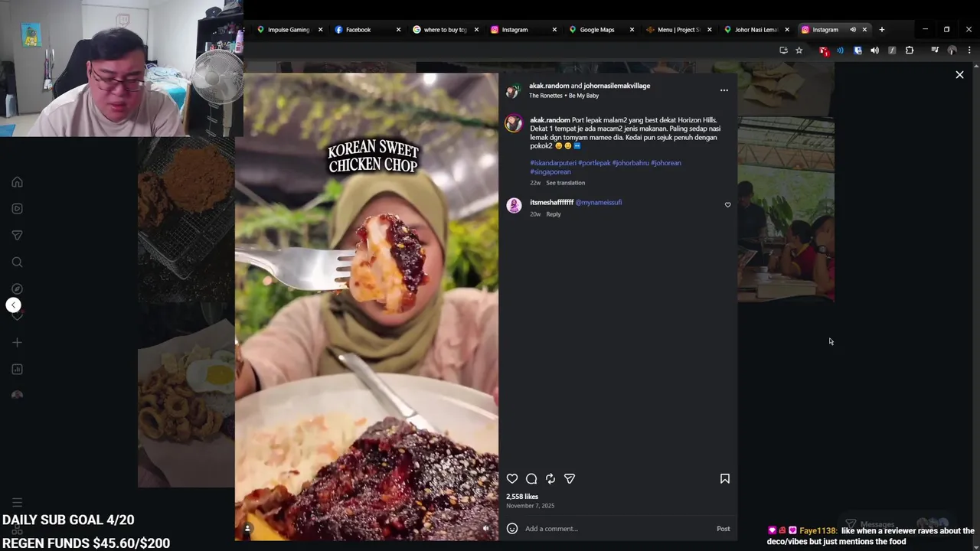Open the @mynameissufi mention
Viewport: 980px width, 551px height.
[599, 202]
